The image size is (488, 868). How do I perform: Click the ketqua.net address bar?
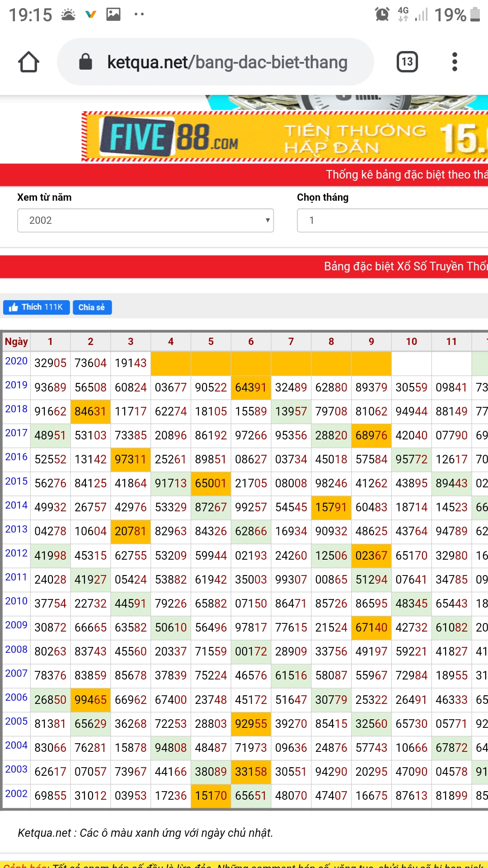click(x=227, y=62)
